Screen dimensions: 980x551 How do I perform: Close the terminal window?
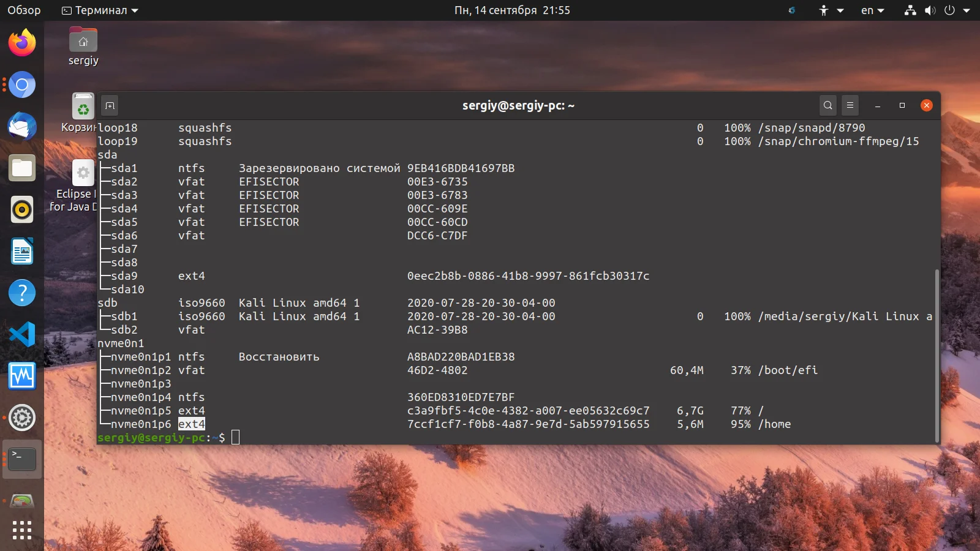pos(927,105)
